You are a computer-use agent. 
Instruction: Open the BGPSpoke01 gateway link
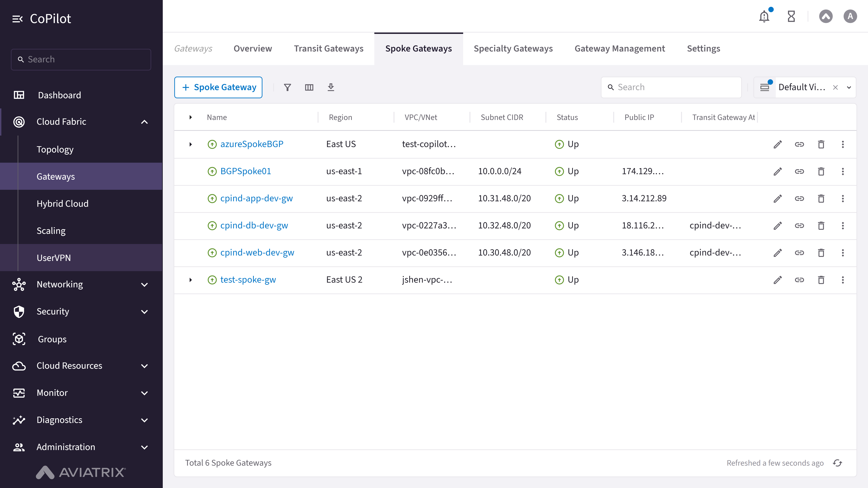pos(246,171)
